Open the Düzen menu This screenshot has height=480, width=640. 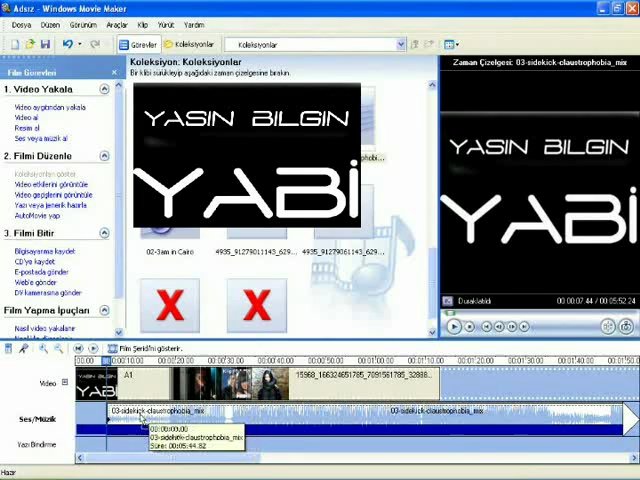(50, 25)
